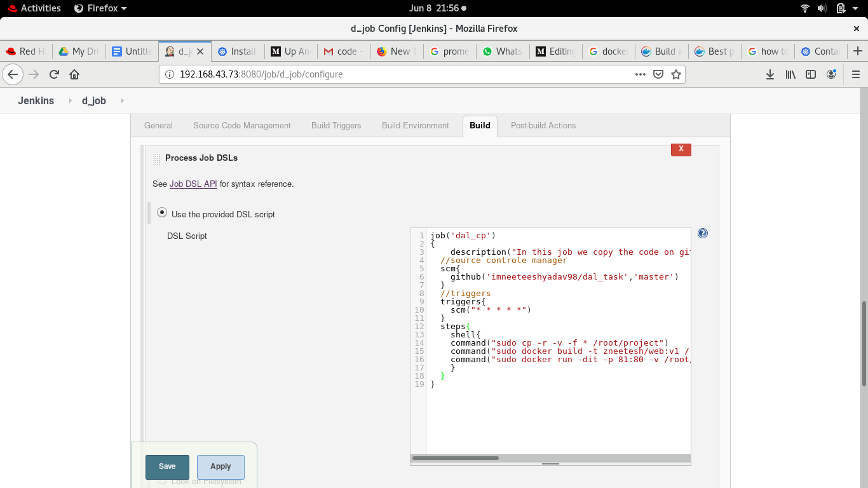Grab the Process Job DSLs drag handle
This screenshot has width=868, height=488.
click(x=157, y=159)
